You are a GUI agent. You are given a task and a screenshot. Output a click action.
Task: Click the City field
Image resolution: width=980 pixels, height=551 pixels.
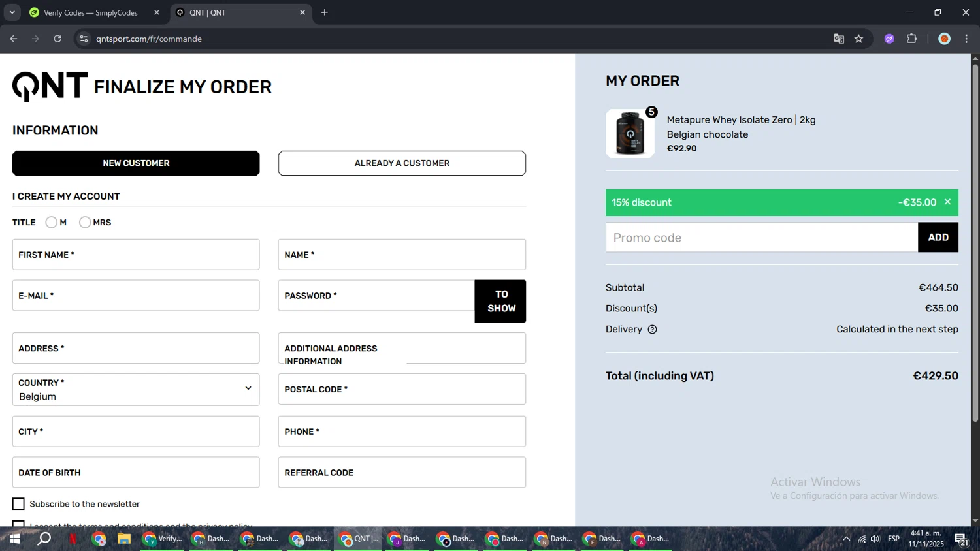[x=136, y=432]
